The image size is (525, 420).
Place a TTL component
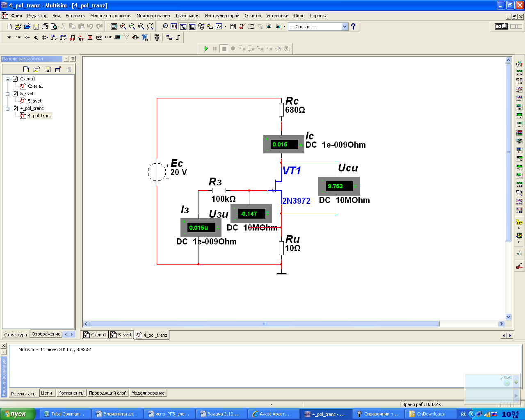(54, 37)
